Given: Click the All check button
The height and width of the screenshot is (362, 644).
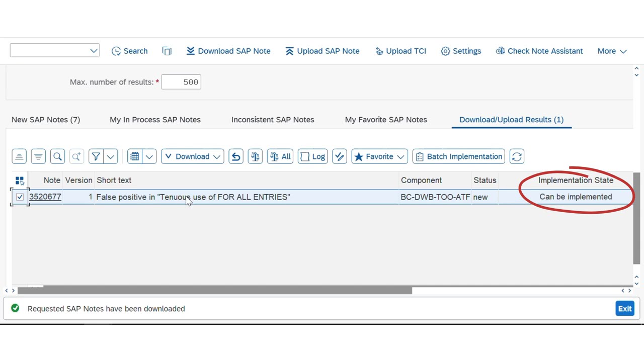Looking at the screenshot, I should [x=280, y=156].
